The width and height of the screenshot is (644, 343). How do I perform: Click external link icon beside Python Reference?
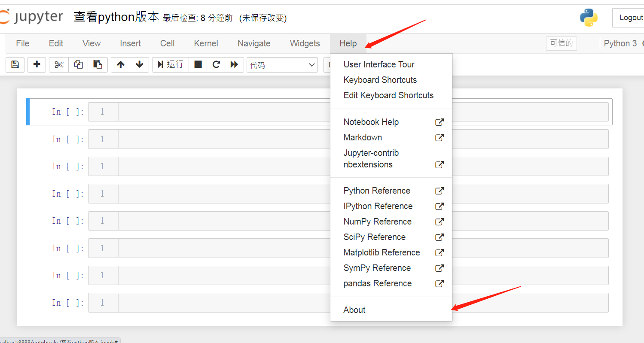440,191
